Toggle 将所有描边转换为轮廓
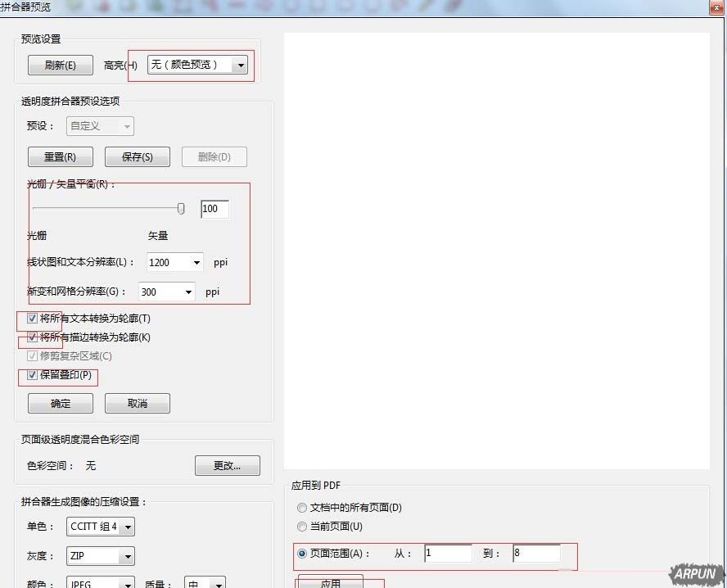727x588 pixels. point(31,337)
